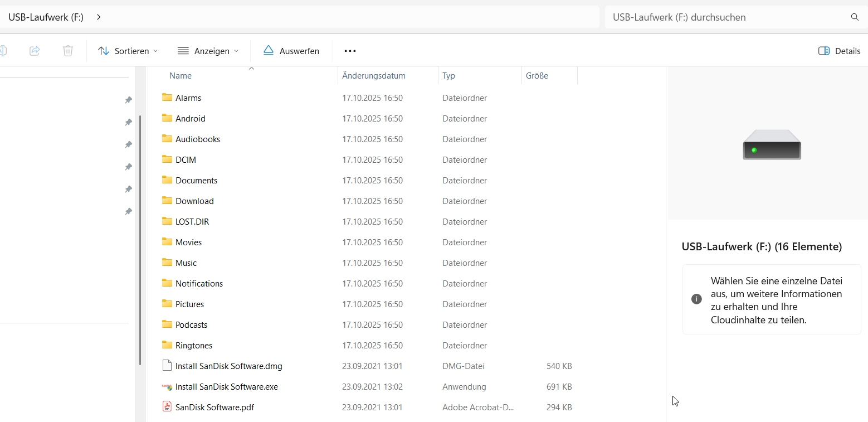
Task: Select the LOST.DIR folder
Action: coord(192,221)
